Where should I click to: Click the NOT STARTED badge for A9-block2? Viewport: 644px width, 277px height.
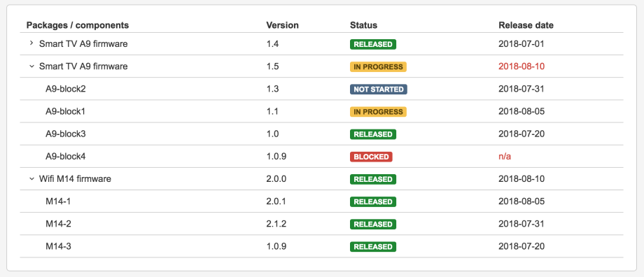tap(379, 89)
